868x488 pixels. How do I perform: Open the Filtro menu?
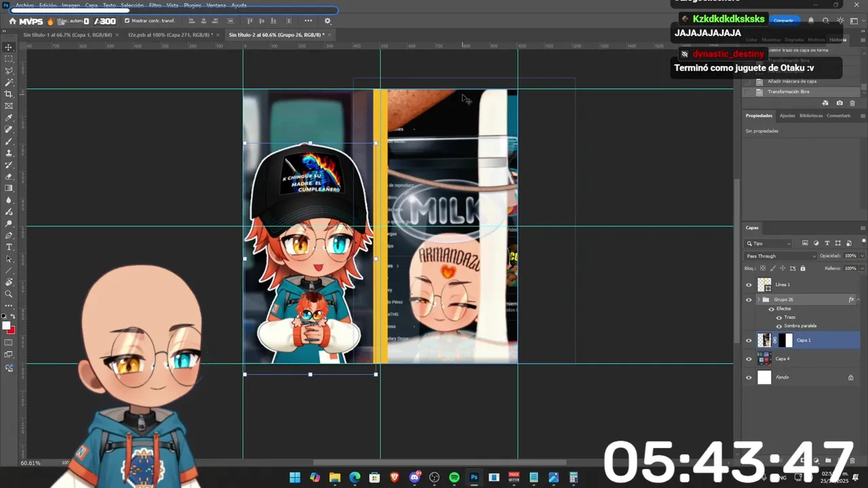pyautogui.click(x=155, y=5)
